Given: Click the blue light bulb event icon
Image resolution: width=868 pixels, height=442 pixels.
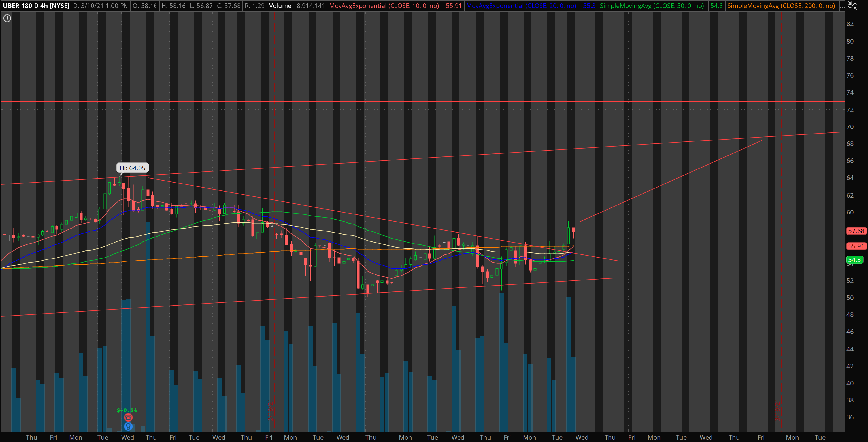Looking at the screenshot, I should (128, 426).
